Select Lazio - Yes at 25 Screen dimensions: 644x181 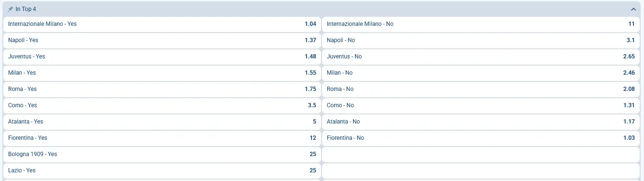coord(162,170)
